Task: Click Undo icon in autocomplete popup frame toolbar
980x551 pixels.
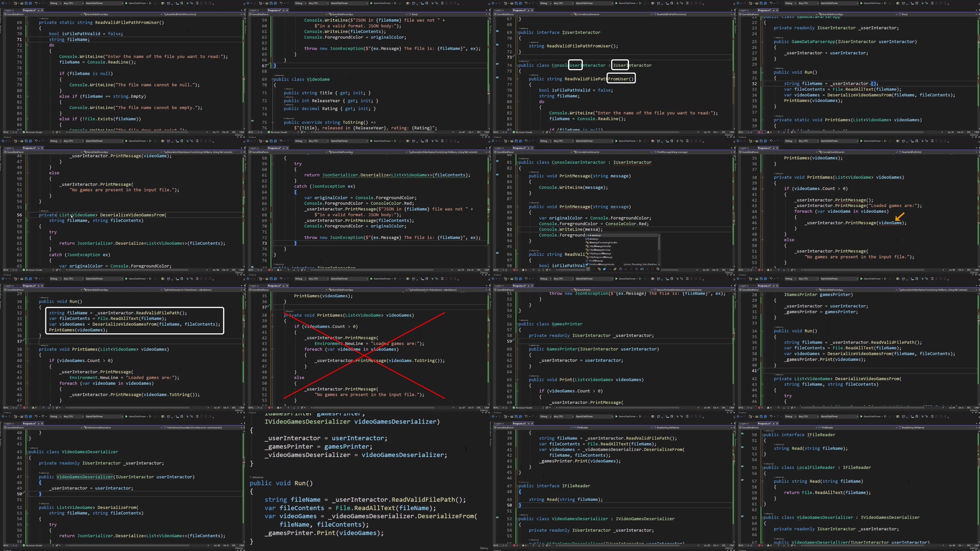Action: click(526, 141)
